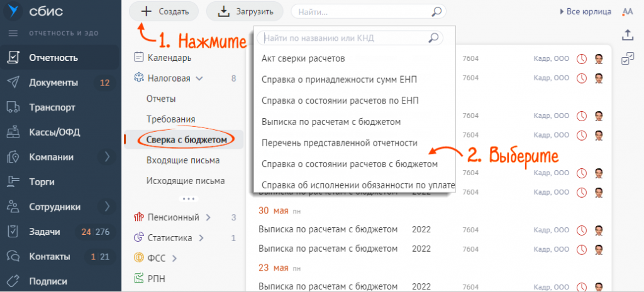Click the Загрузить button
This screenshot has width=644, height=292.
(x=245, y=11)
